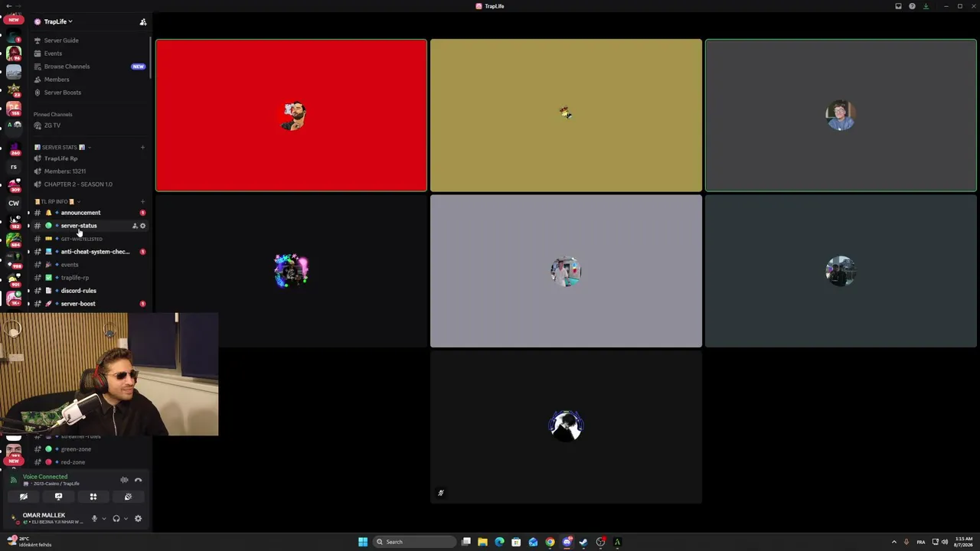Open the noise suppression waveform icon
The width and height of the screenshot is (980, 551).
click(x=124, y=480)
